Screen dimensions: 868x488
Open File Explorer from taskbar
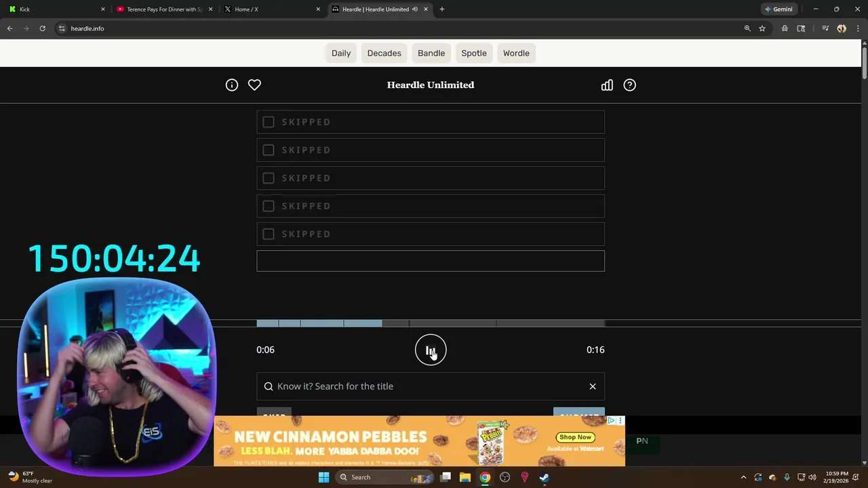465,477
